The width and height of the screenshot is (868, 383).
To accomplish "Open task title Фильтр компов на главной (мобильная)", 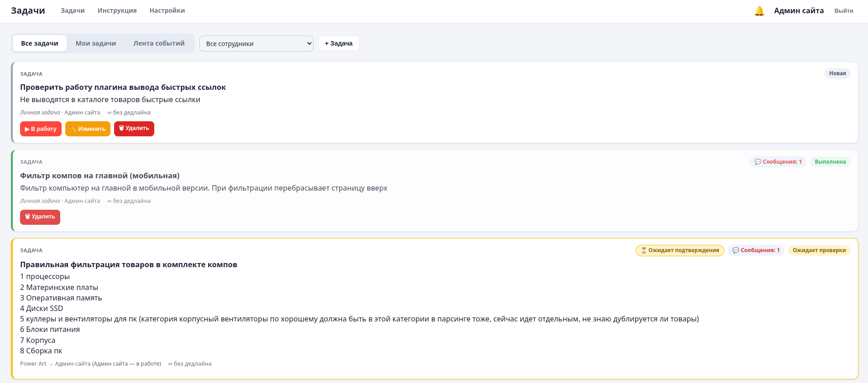I will click(100, 176).
